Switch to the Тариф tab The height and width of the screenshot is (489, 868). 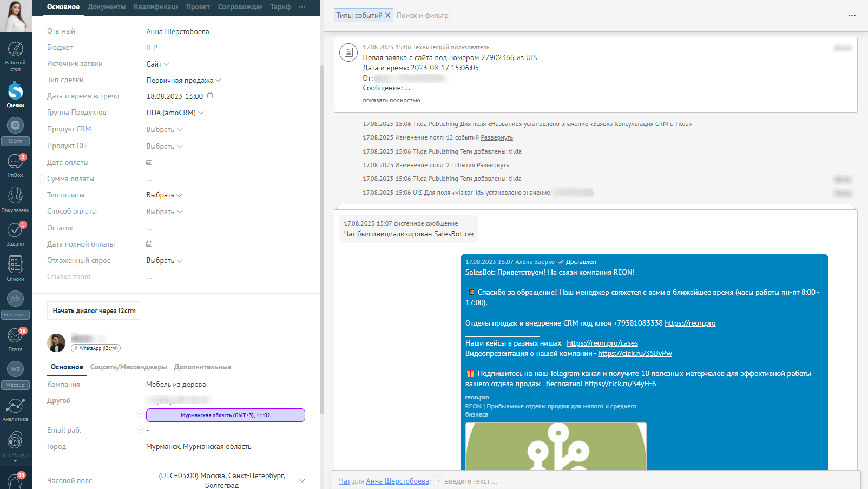(x=280, y=7)
